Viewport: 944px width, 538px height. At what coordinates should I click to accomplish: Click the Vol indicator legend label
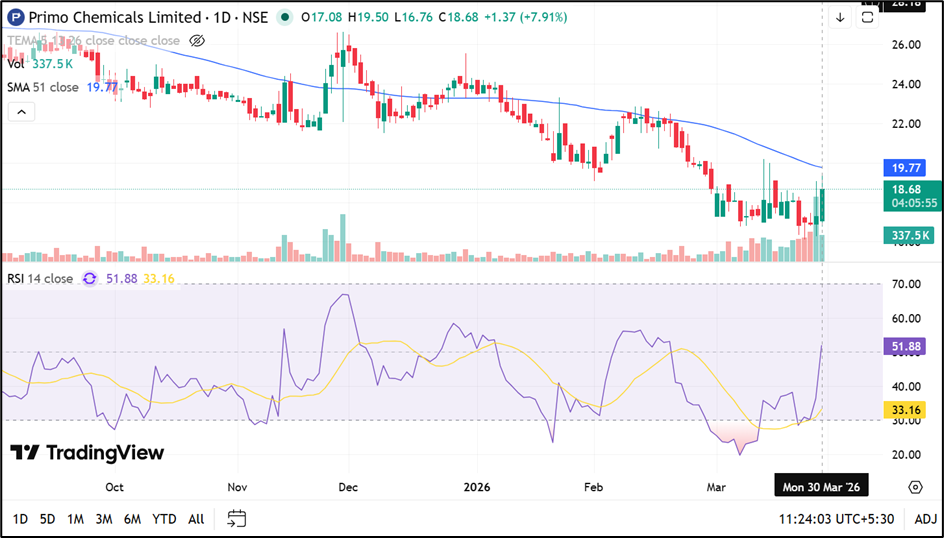tap(16, 64)
